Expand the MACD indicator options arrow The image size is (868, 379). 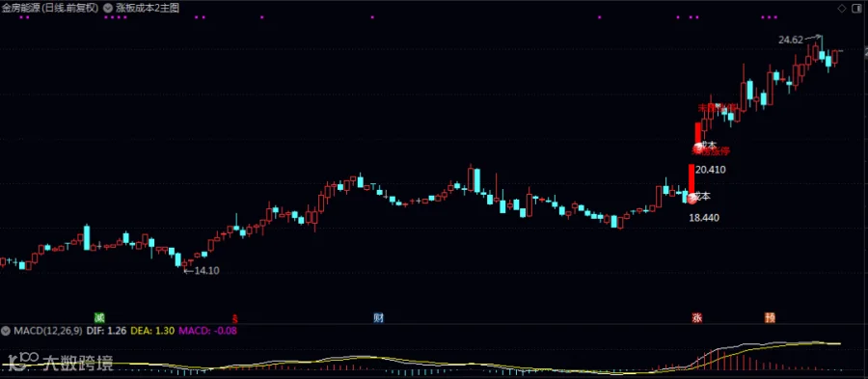6,331
